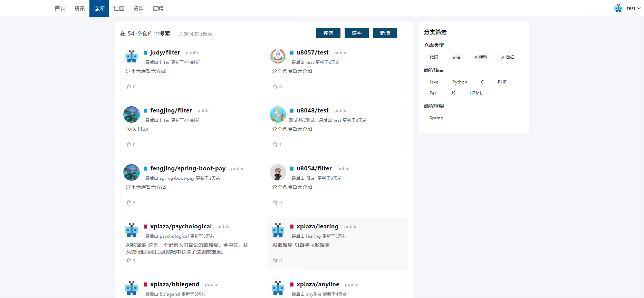Click the star icon on u8054/filter card
The width and height of the screenshot is (644, 298).
pyautogui.click(x=275, y=202)
